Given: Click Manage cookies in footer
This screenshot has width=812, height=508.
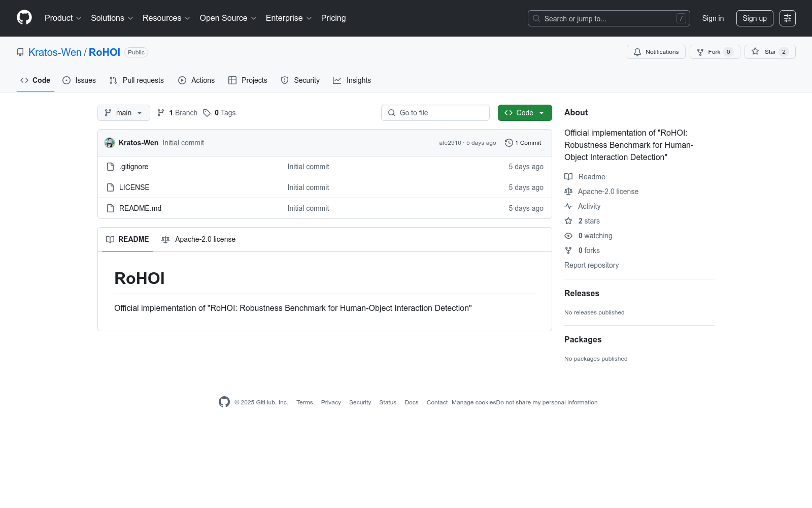Looking at the screenshot, I should [473, 402].
